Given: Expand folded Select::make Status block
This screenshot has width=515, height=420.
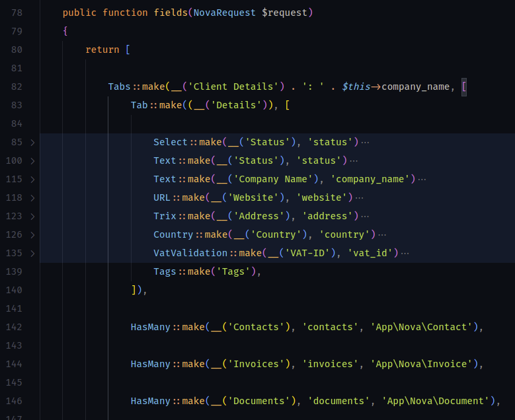Looking at the screenshot, I should 32,143.
